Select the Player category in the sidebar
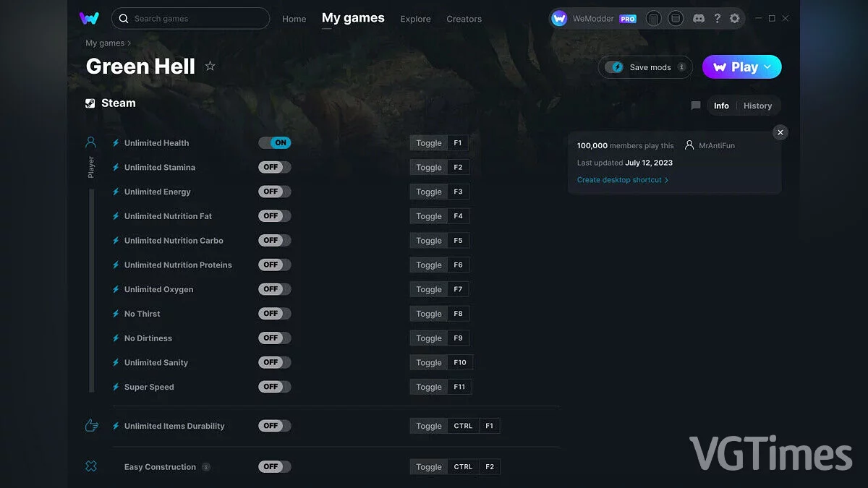This screenshot has height=488, width=868. [x=90, y=142]
